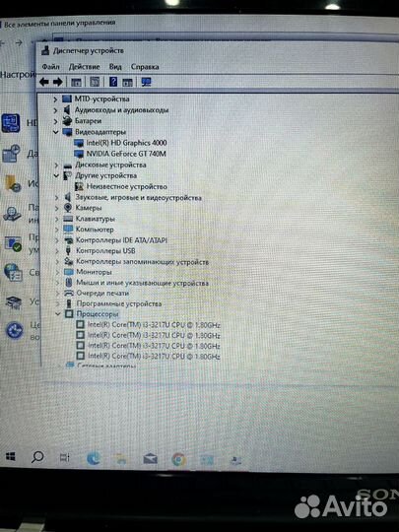The height and width of the screenshot is (532, 399).
Task: Expand the Клавиатуры node
Action: click(57, 219)
